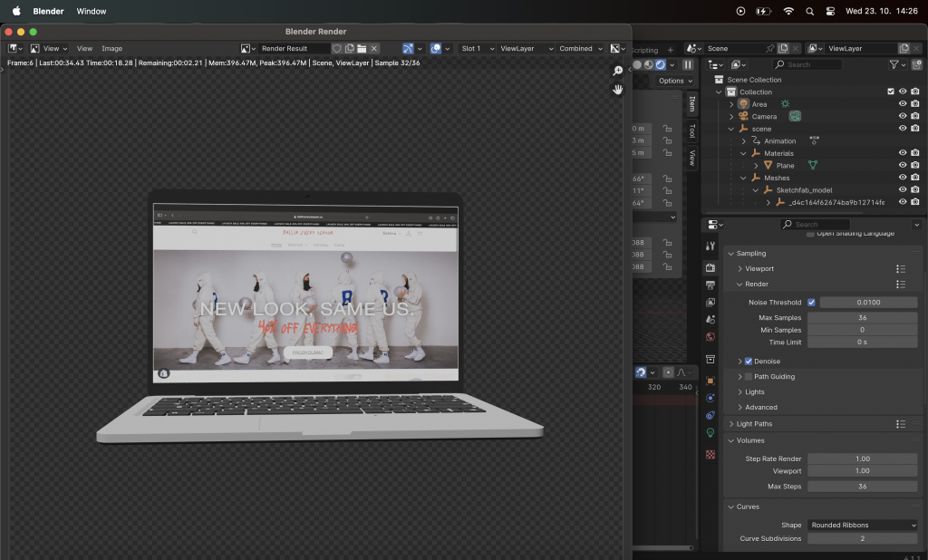The width and height of the screenshot is (928, 560).
Task: Enable the Denoise checkbox
Action: click(749, 362)
